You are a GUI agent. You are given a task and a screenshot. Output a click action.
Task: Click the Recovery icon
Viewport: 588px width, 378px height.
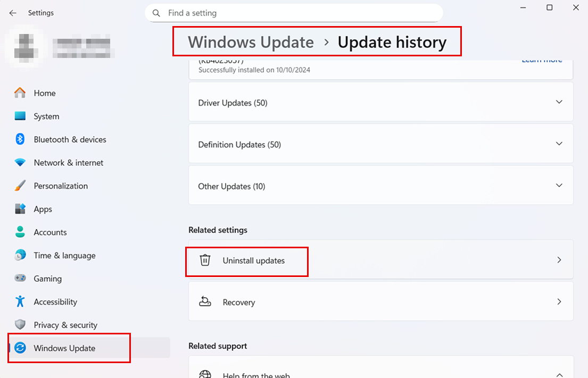point(205,302)
